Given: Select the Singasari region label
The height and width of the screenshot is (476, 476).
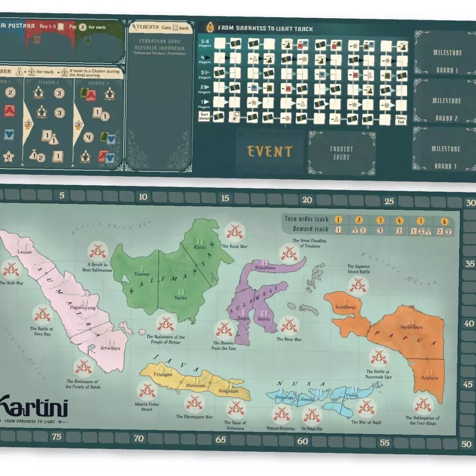Looking at the screenshot, I should [x=228, y=391].
